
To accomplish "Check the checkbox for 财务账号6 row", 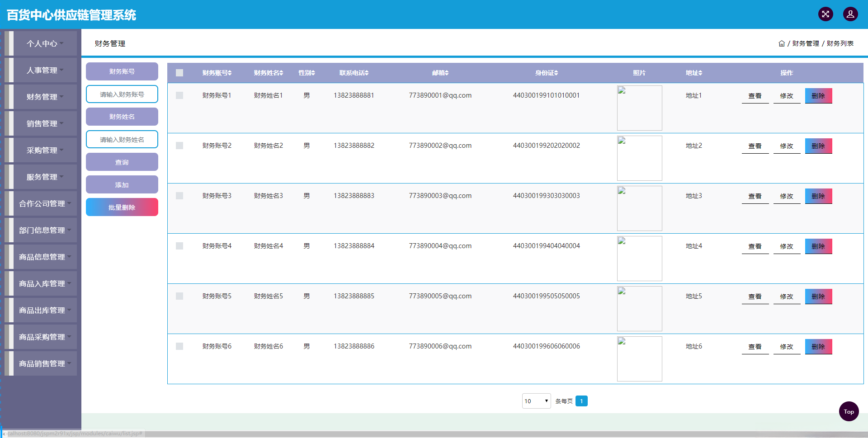I will coord(179,346).
